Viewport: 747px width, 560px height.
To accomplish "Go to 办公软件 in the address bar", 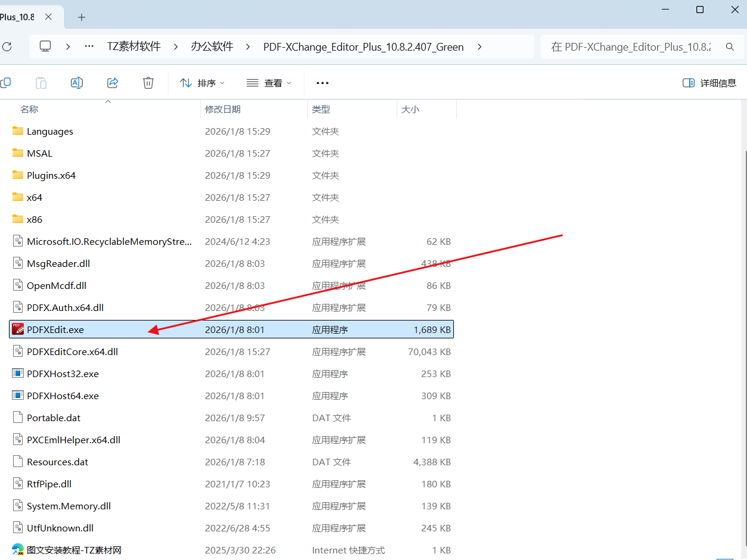I will coord(212,46).
